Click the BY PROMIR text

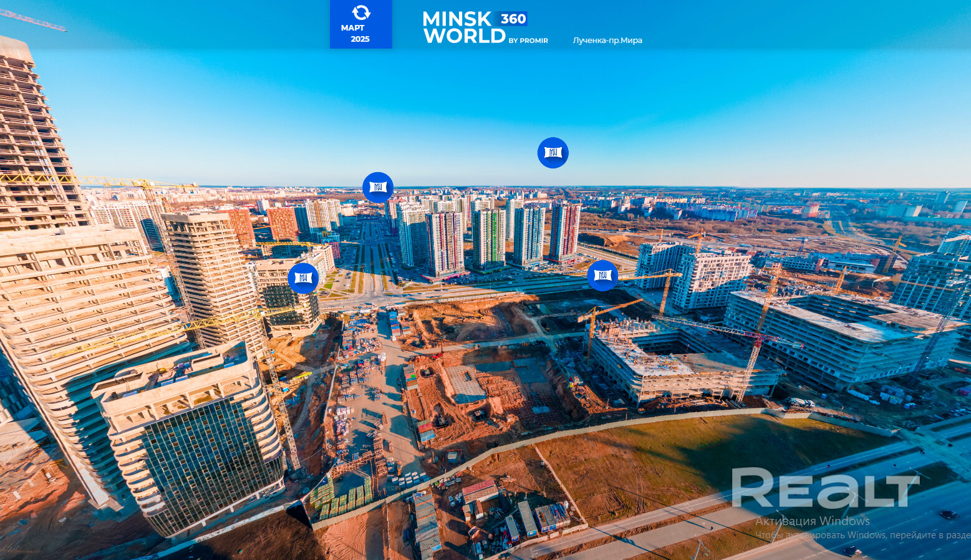(528, 41)
